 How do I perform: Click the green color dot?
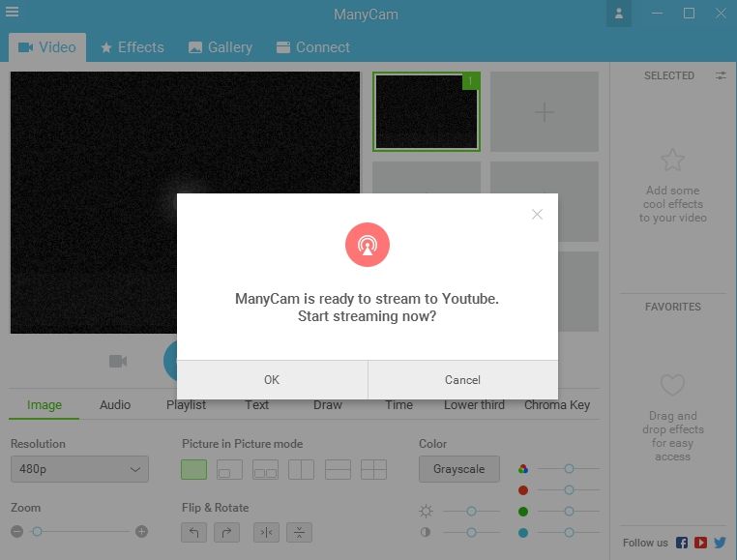pos(523,512)
